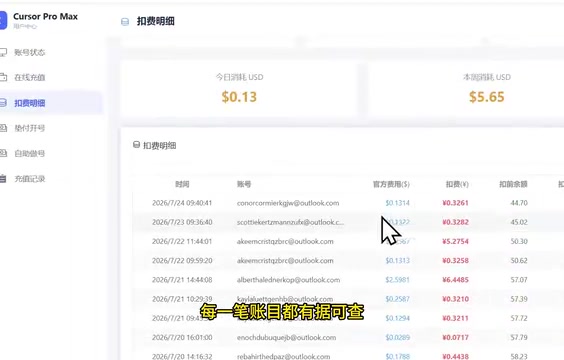Click deduction ¥0.3211
This screenshot has width=564, height=360.
pyautogui.click(x=455, y=318)
